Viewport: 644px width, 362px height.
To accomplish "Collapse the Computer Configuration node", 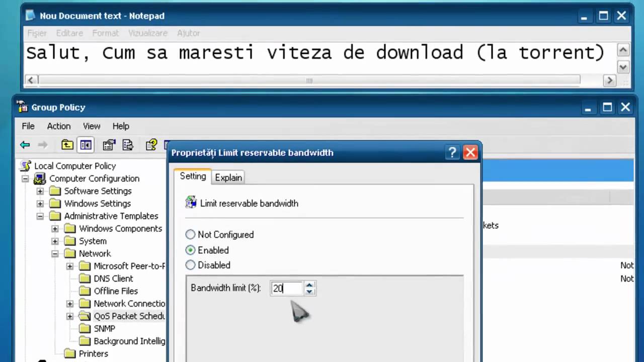I will (25, 178).
